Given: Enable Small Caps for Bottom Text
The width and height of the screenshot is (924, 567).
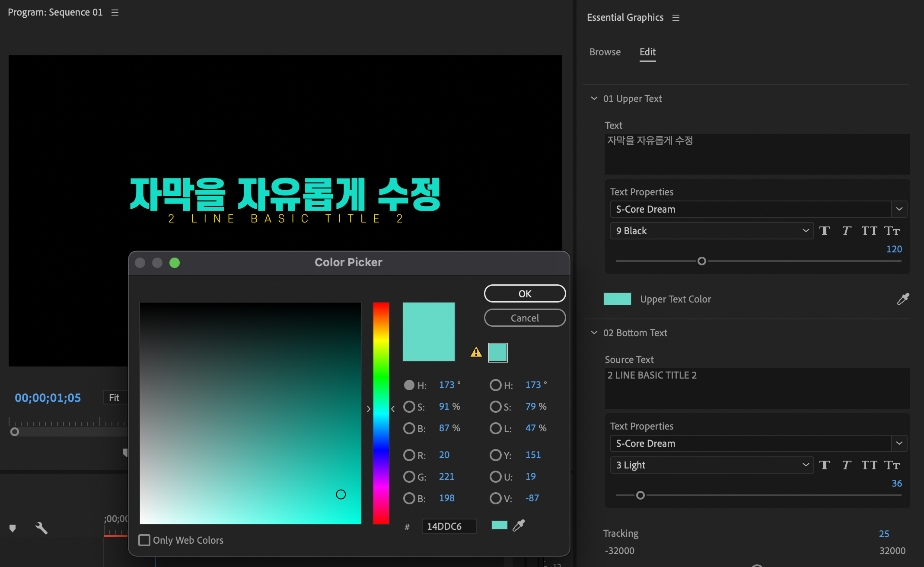Looking at the screenshot, I should coord(892,465).
